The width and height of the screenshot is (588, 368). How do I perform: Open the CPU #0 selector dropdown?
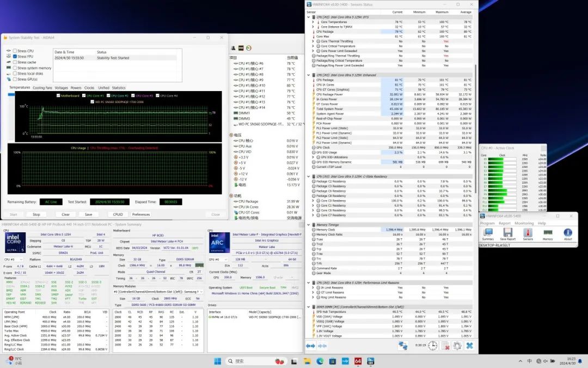pos(15,260)
